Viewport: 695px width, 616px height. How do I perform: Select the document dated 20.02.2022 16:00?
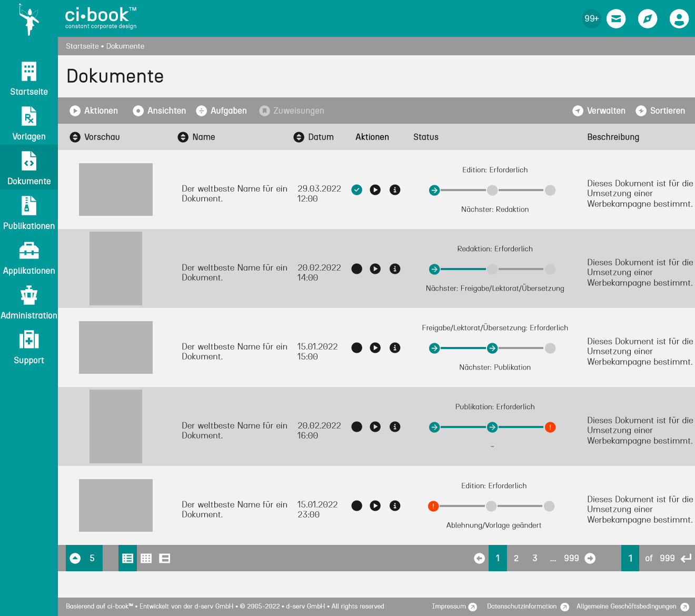(357, 426)
